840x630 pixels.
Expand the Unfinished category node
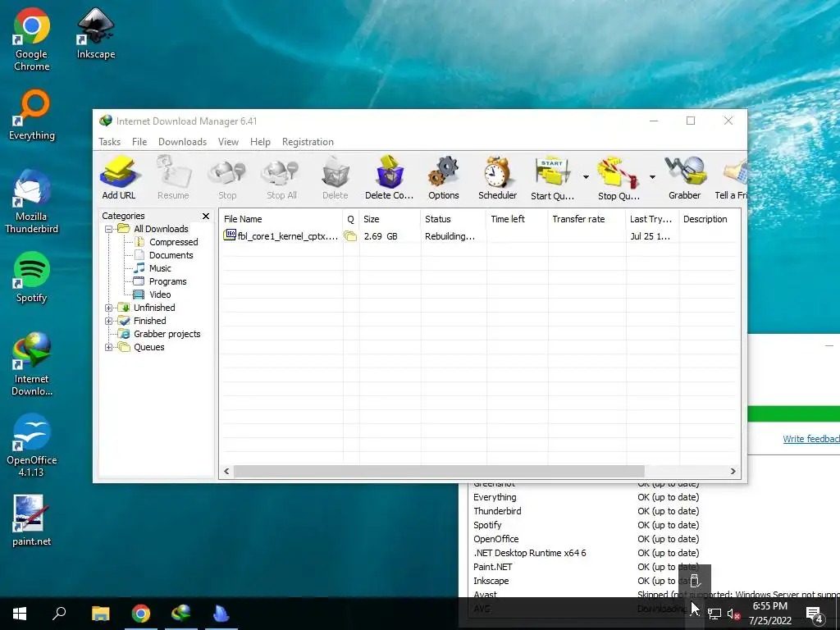(x=108, y=308)
